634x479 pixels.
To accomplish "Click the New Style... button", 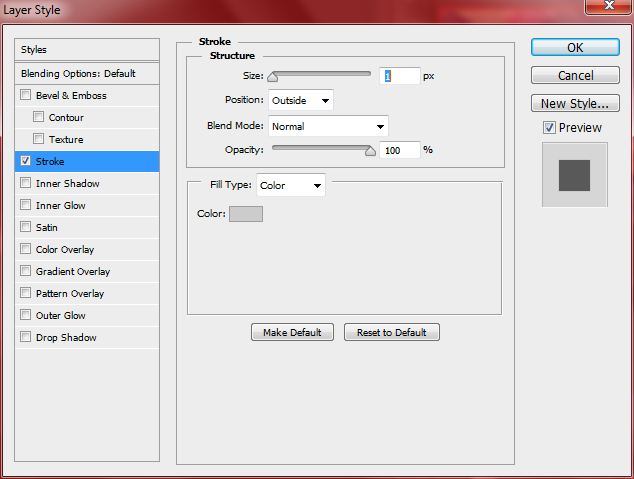I will point(575,103).
